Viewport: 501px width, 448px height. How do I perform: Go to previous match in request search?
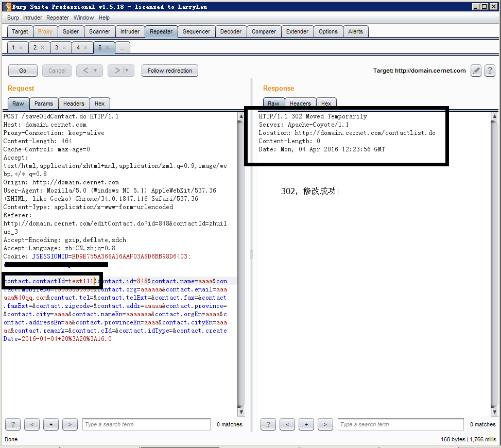(x=32, y=424)
